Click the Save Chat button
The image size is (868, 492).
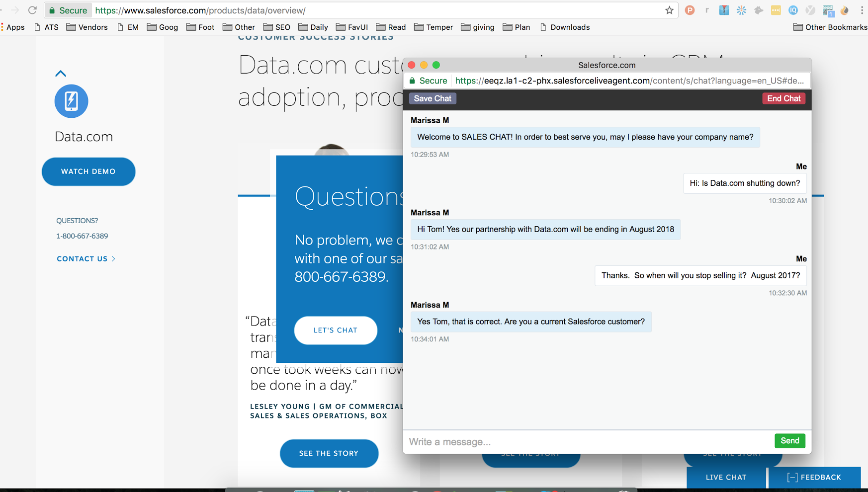coord(433,98)
